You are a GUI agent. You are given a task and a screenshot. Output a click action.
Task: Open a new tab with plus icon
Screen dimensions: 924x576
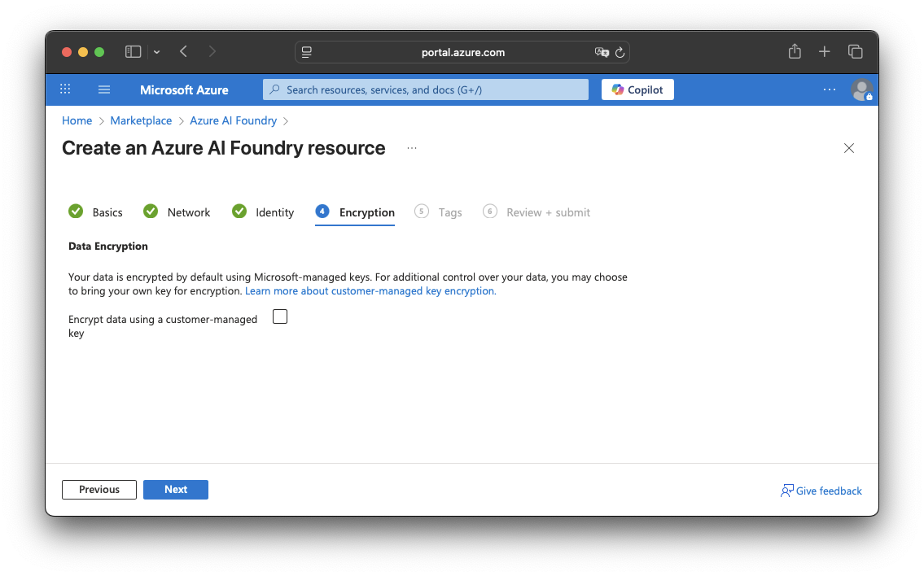[x=825, y=52]
